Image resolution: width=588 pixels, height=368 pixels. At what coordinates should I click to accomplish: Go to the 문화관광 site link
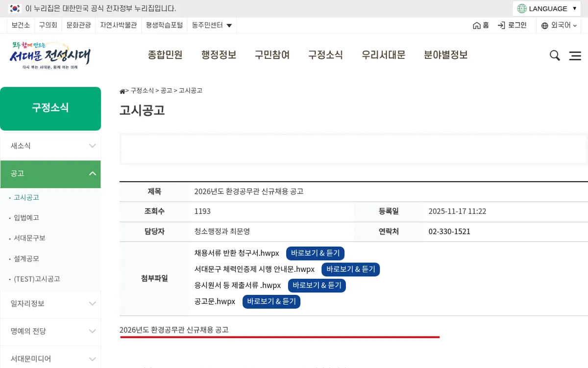(x=78, y=25)
